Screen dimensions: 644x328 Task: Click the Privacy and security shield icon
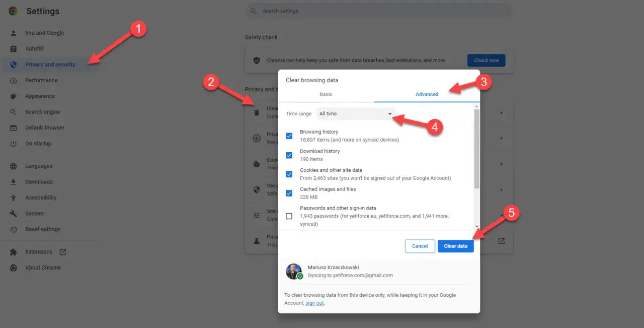point(14,64)
